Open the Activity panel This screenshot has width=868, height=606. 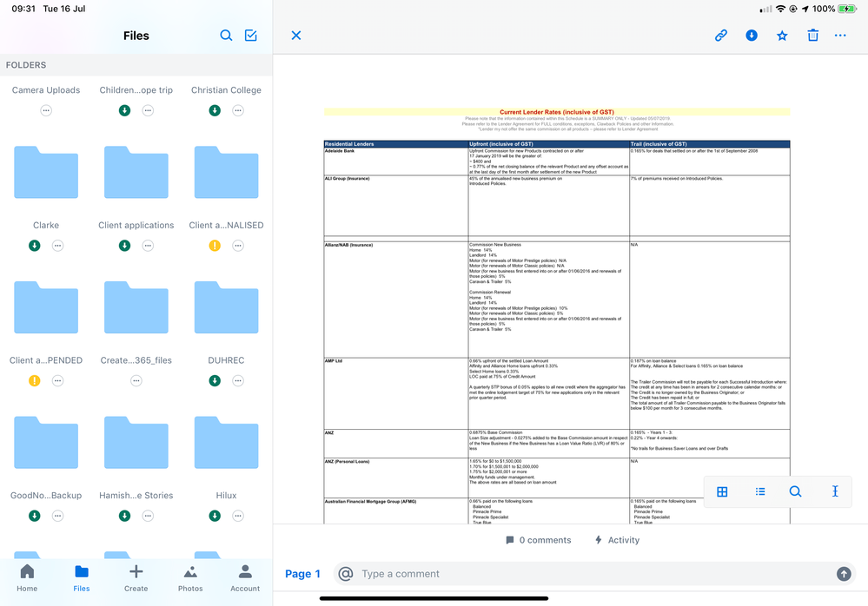617,540
